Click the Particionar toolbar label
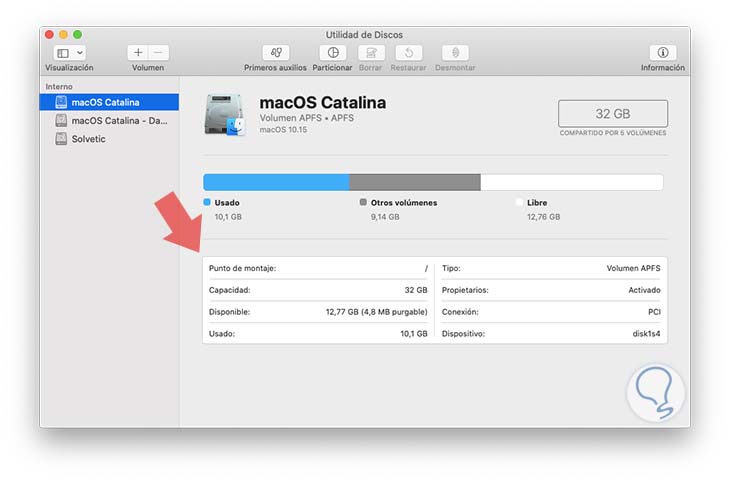Image resolution: width=730 pixels, height=480 pixels. (x=332, y=68)
